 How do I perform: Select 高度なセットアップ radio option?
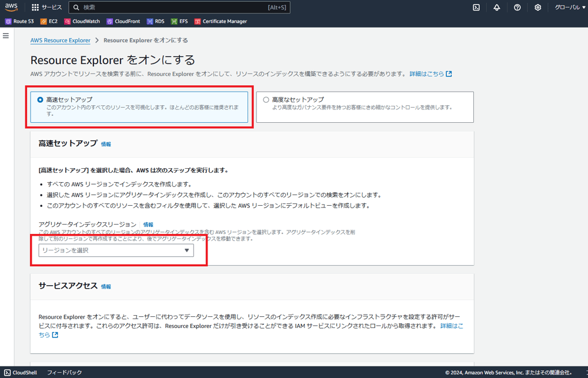coord(266,100)
